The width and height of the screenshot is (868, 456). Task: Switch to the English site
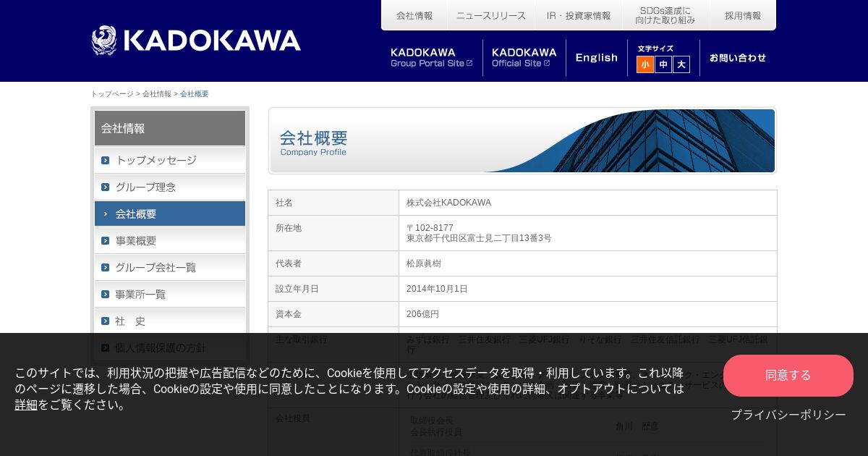597,58
